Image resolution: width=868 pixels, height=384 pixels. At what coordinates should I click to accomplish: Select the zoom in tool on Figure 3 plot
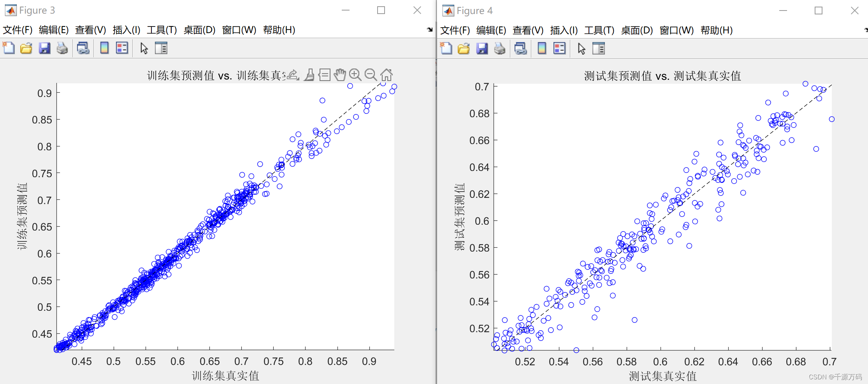(x=355, y=75)
